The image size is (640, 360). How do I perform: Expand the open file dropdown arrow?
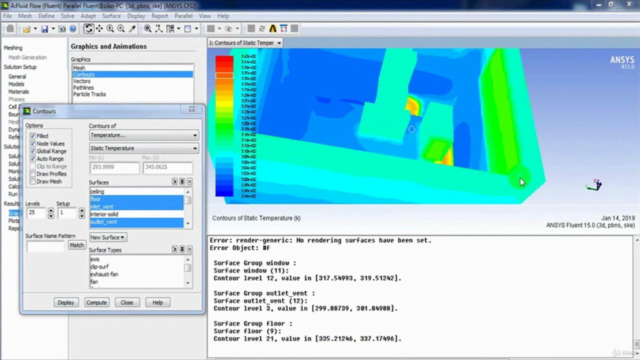point(35,29)
